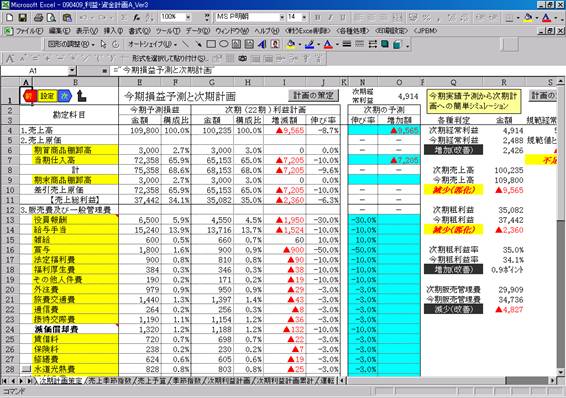
Task: Expand the MS P明朝 font name dropdown
Action: (x=282, y=17)
